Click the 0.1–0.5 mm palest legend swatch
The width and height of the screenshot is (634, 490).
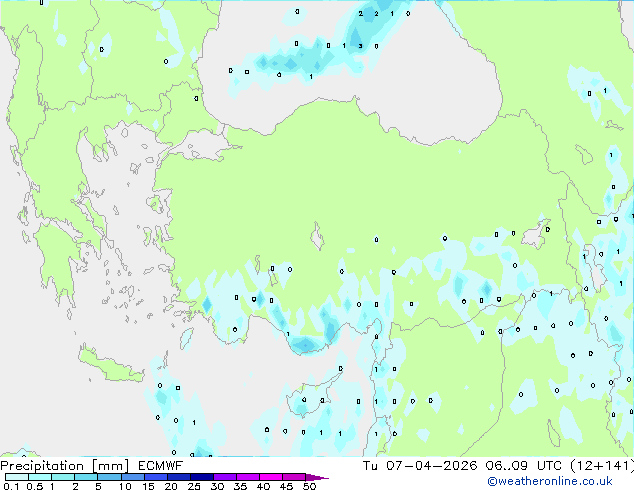point(17,477)
